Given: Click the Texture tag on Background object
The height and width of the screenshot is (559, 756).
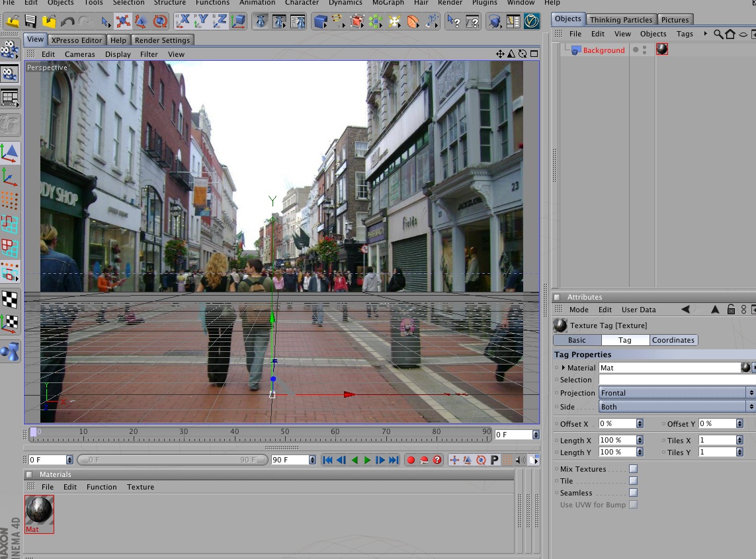Looking at the screenshot, I should coord(661,50).
